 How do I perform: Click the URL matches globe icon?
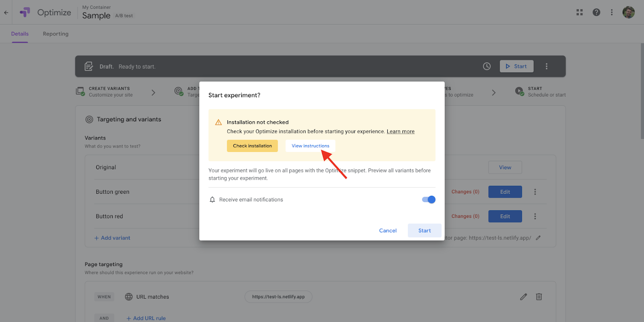(x=129, y=297)
